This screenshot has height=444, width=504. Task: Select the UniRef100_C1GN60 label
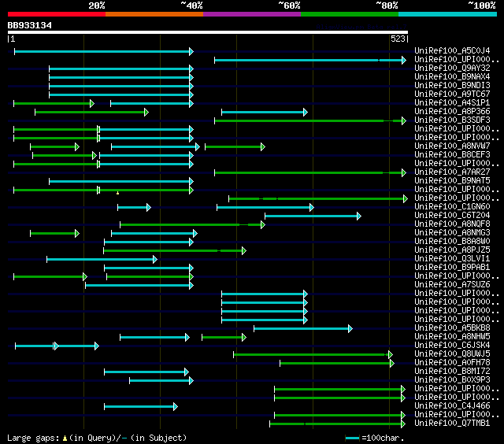[x=452, y=206]
